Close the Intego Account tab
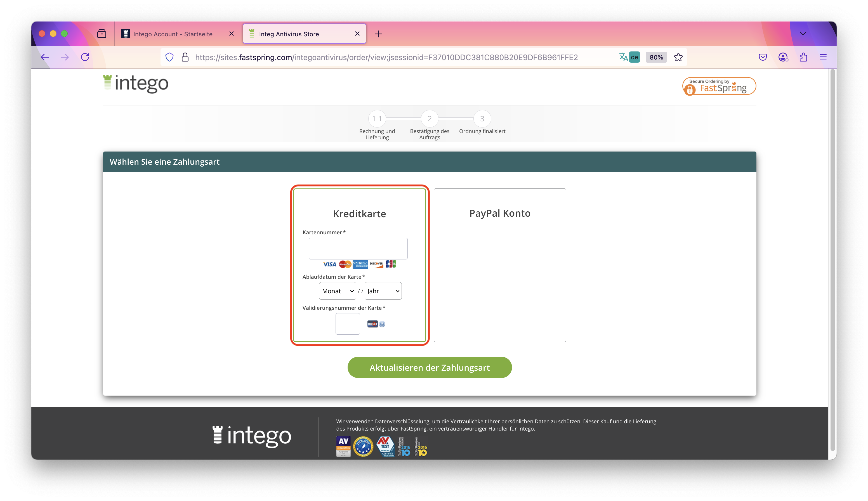This screenshot has width=868, height=501. click(231, 34)
